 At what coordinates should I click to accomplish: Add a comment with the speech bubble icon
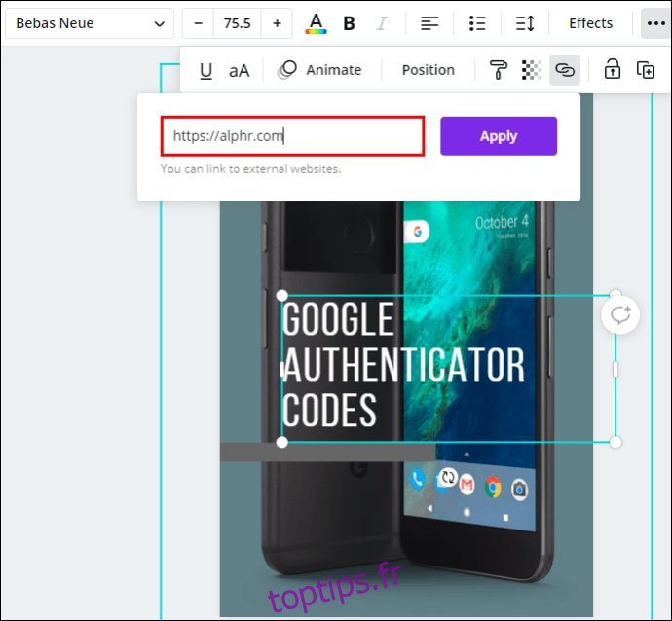pos(620,315)
